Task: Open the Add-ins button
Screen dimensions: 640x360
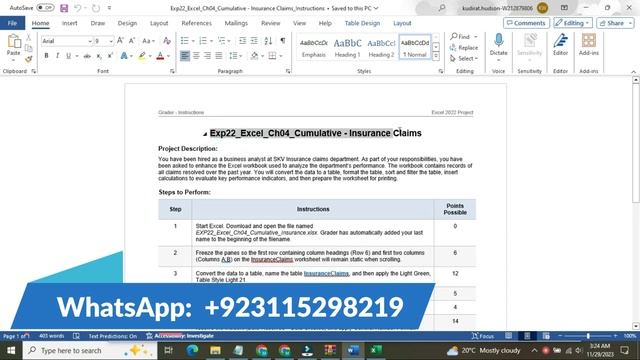Action: [x=589, y=44]
